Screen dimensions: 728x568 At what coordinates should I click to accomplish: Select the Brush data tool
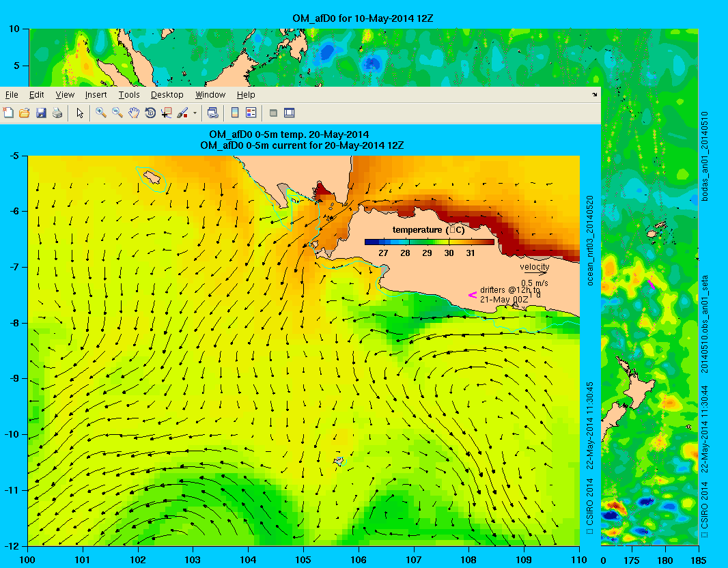(x=182, y=113)
